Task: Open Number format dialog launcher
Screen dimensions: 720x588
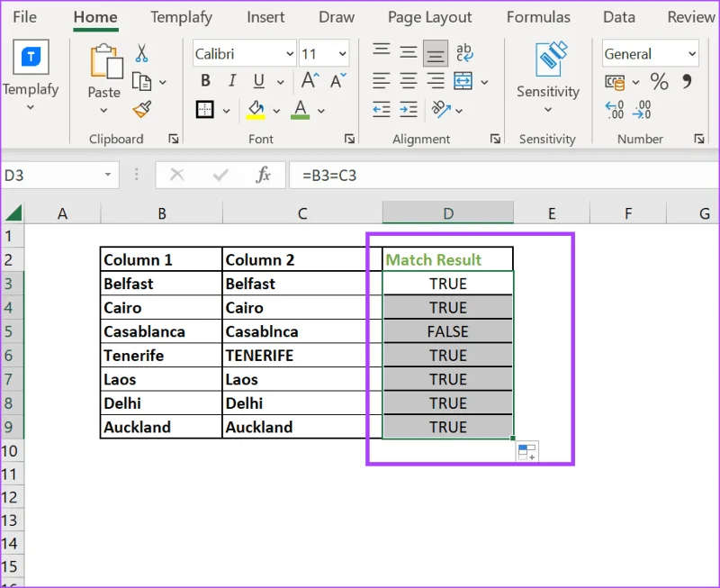Action: [699, 139]
